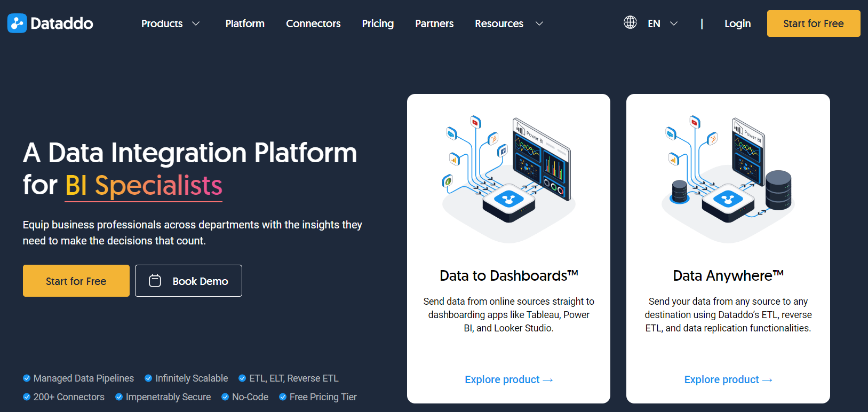Click the Dataddo logo icon

tap(17, 23)
